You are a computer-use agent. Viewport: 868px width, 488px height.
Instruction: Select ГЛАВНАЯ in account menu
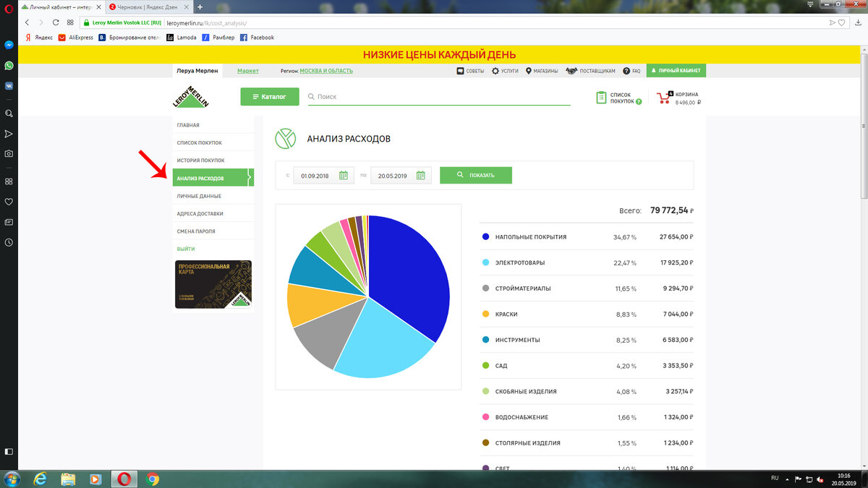(x=213, y=125)
